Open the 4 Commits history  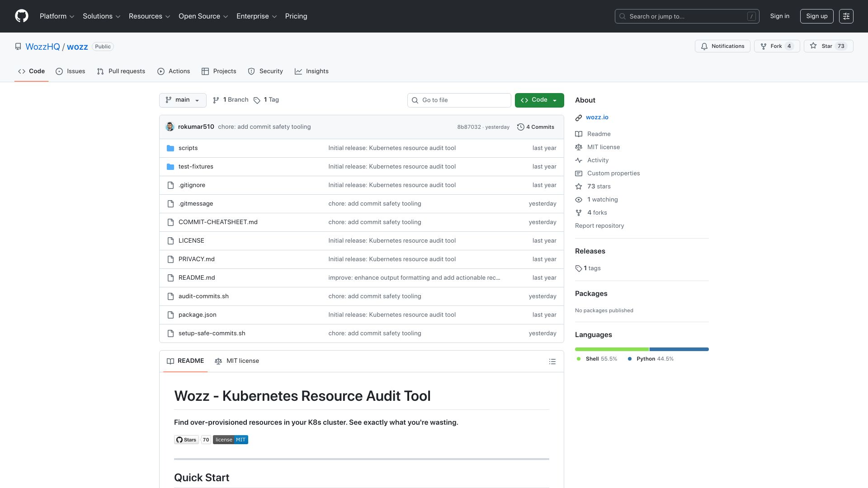click(535, 127)
